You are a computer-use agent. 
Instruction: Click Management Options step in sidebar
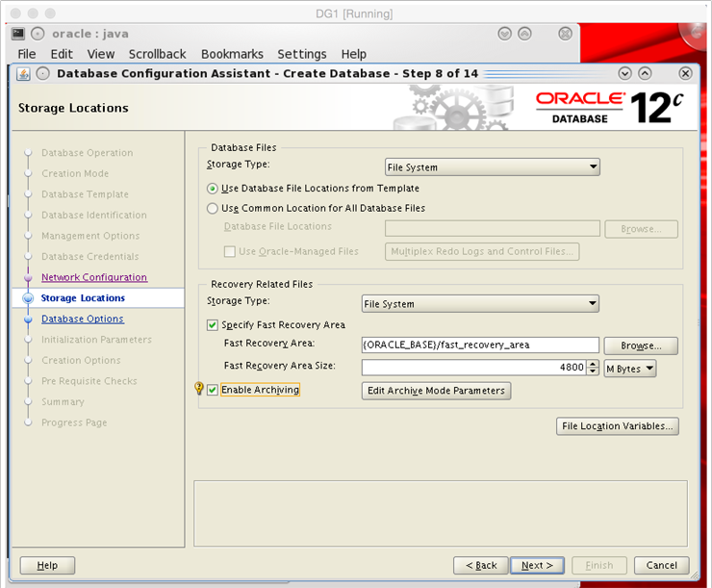tap(90, 236)
